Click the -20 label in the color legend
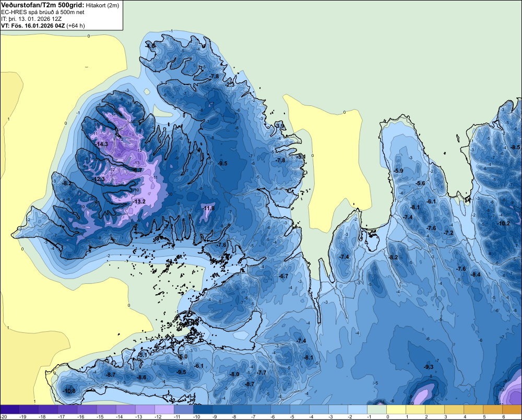Viewport: 522px width, 420px height. pos(4,417)
